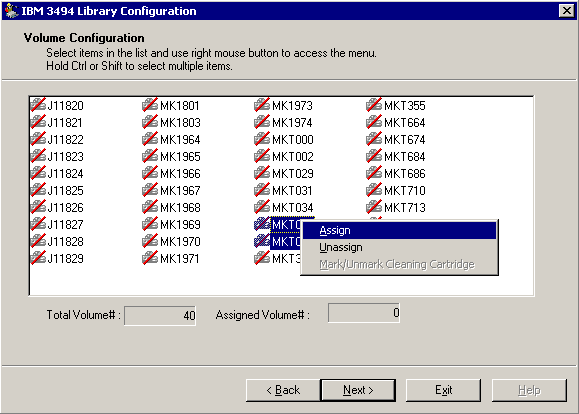Click the cartridge icon beside MK1973
Viewport: 579px width, 414px height.
[262, 105]
